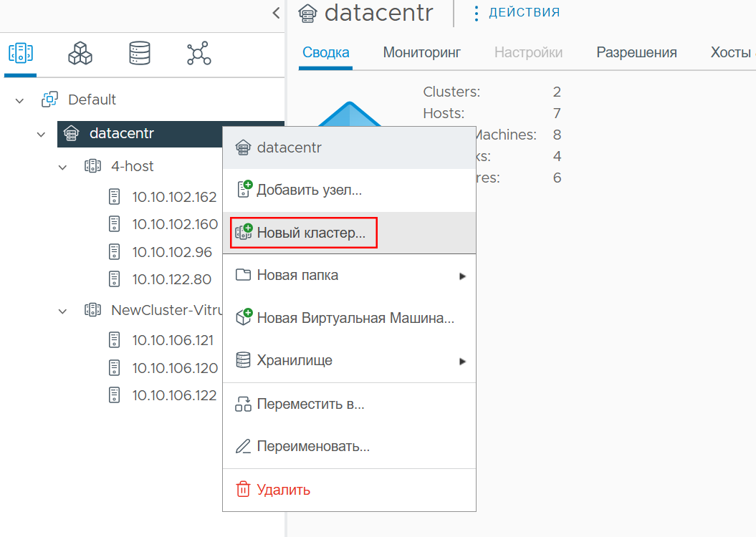Open the Мониторинг tab
The width and height of the screenshot is (756, 537).
(x=422, y=52)
